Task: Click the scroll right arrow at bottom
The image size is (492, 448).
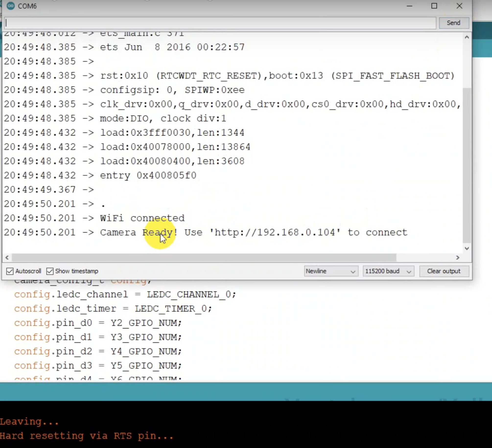Action: pos(457,258)
